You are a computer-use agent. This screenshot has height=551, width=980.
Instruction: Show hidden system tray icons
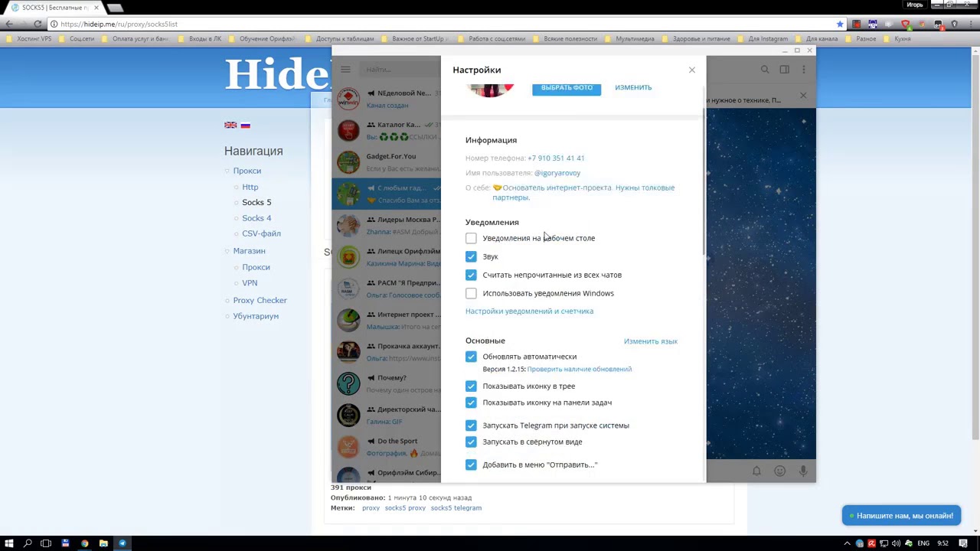[x=848, y=543]
